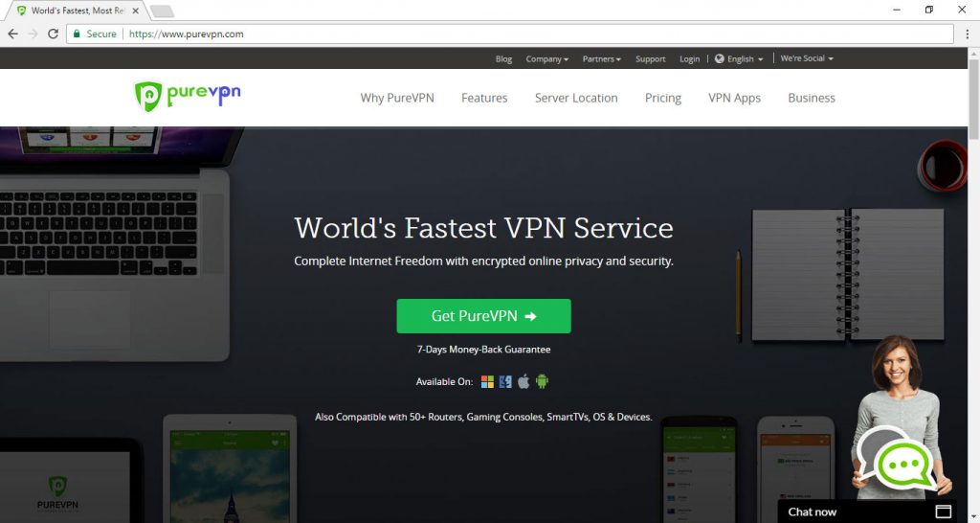The height and width of the screenshot is (523, 980).
Task: Select the World's Fastest tab
Action: (78, 11)
